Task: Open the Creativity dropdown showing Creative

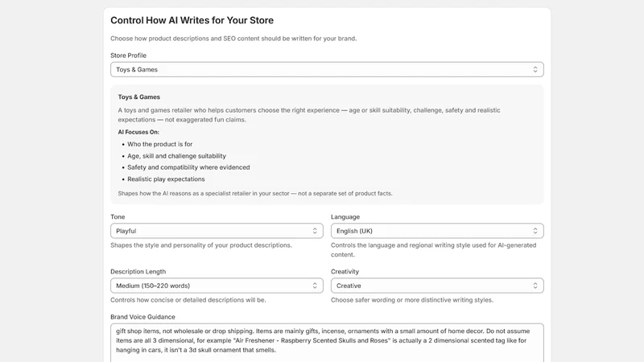Action: [x=437, y=286]
